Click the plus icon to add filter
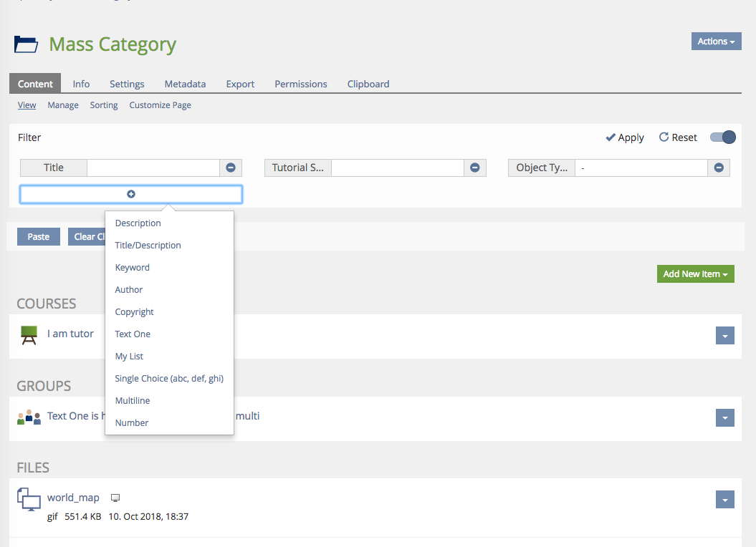756x547 pixels. tap(131, 194)
